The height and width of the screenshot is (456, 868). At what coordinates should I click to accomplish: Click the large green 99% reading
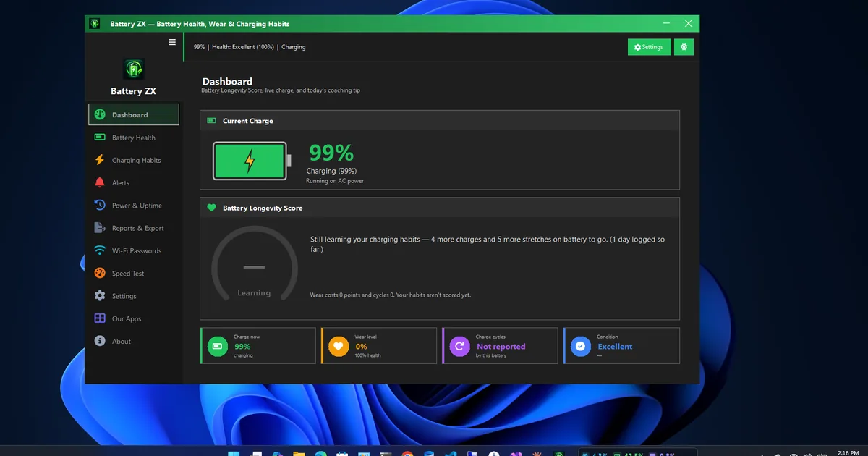[331, 153]
